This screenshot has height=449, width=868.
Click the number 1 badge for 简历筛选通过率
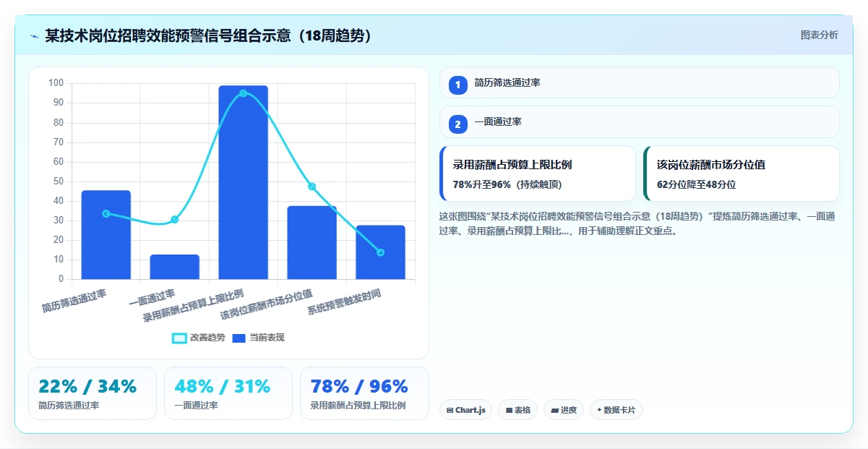457,85
